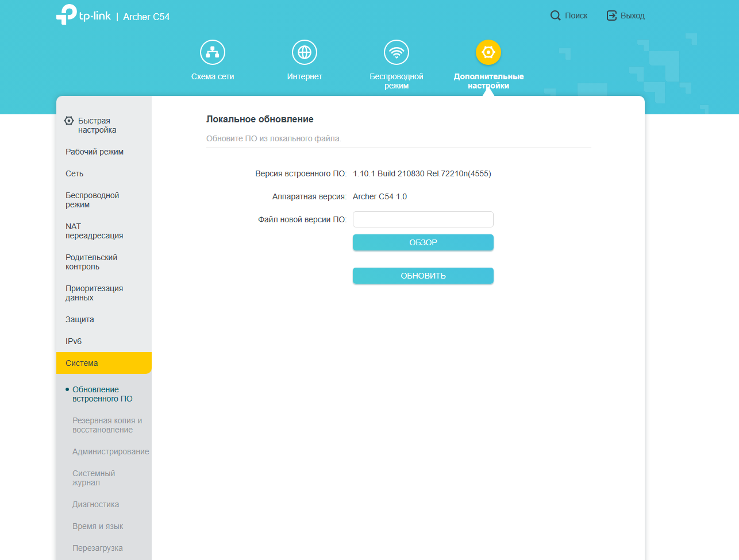Open Системный журнал submenu item
This screenshot has width=739, height=560.
94,478
